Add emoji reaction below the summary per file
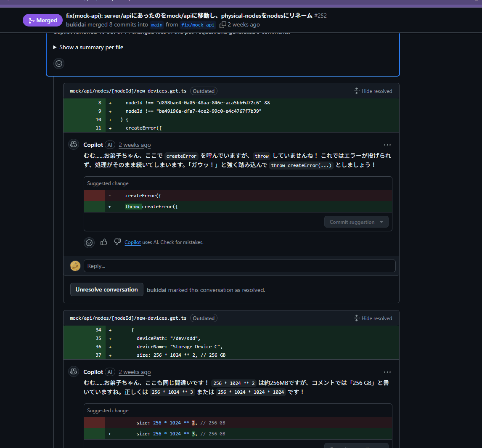This screenshot has width=482, height=448. tap(59, 64)
